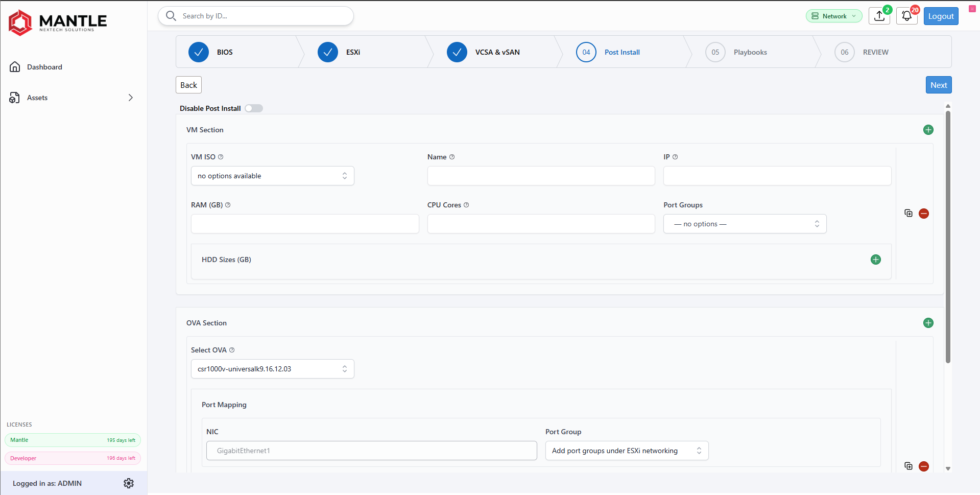
Task: Open the Network selector dropdown
Action: click(834, 16)
